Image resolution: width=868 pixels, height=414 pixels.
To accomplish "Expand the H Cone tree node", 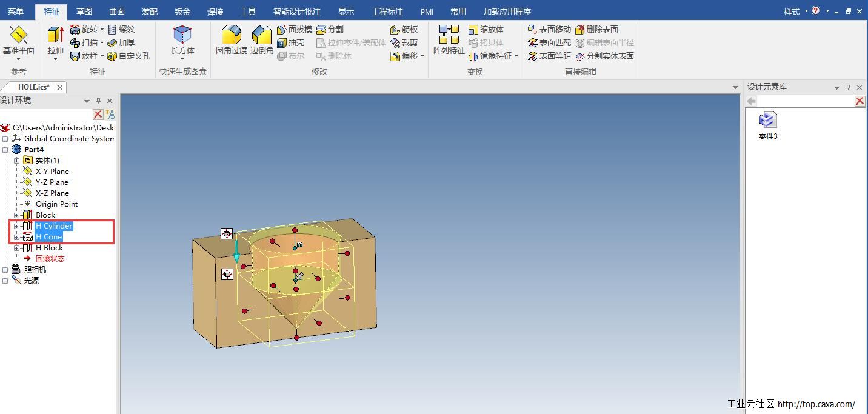I will point(17,237).
